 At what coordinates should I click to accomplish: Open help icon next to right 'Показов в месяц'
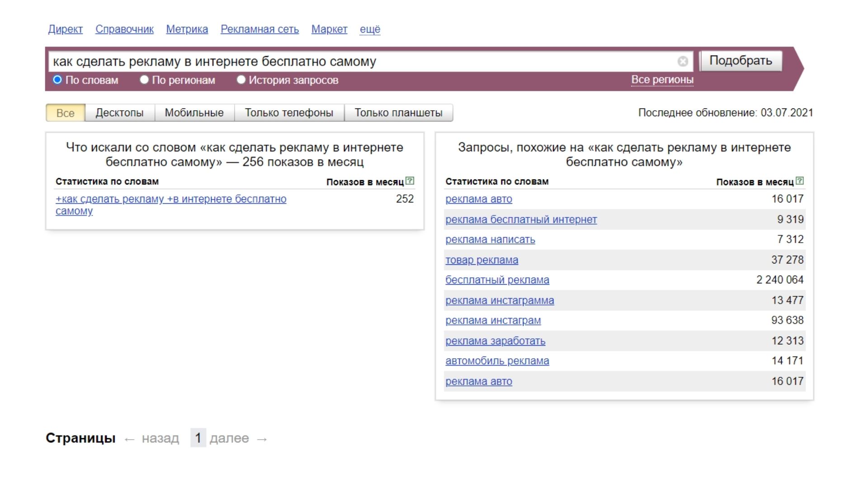coord(799,181)
